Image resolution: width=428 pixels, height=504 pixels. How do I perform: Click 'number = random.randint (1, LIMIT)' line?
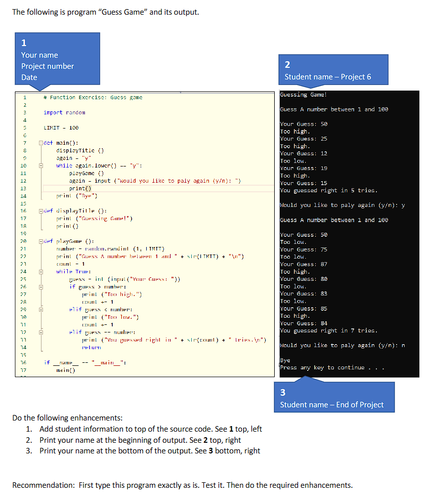click(110, 249)
